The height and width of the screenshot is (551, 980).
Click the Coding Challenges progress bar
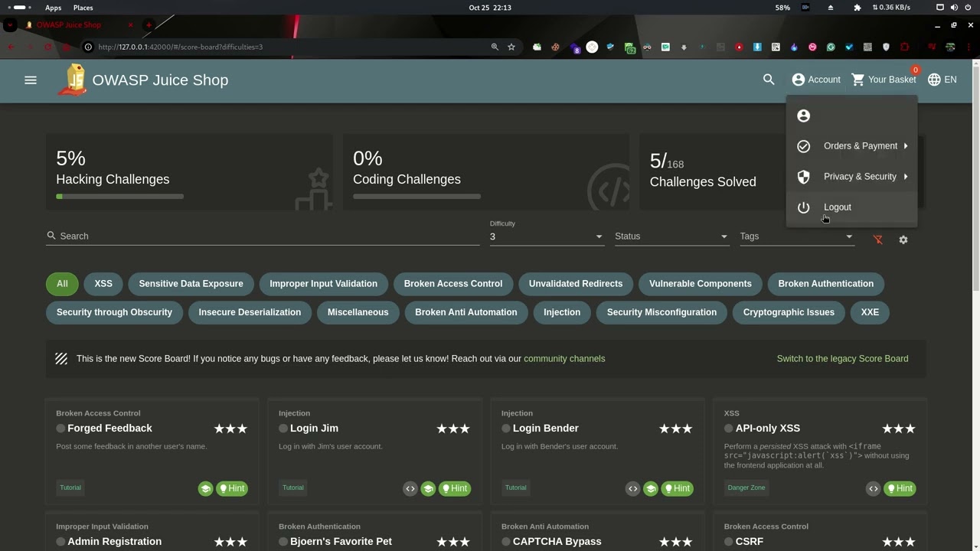tap(416, 197)
